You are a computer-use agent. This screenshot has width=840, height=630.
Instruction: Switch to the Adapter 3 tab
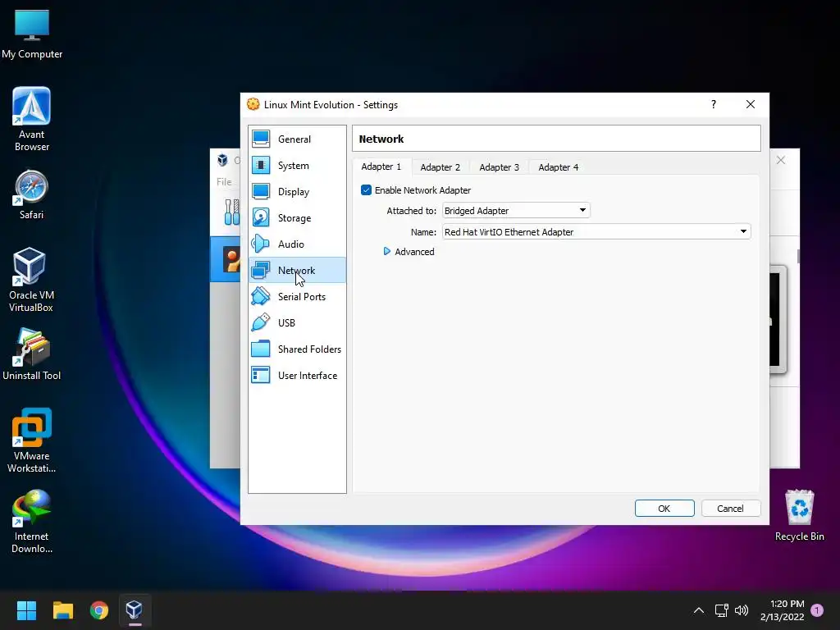click(x=500, y=167)
